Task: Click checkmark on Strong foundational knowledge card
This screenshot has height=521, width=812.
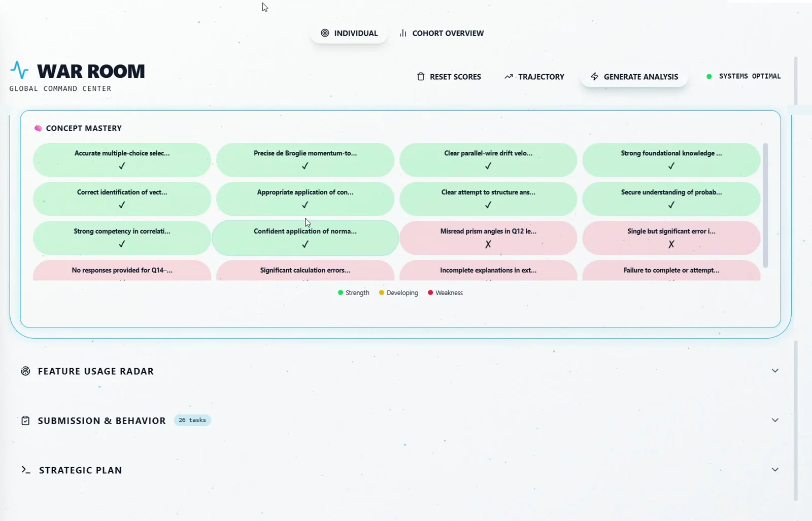Action: pyautogui.click(x=671, y=166)
